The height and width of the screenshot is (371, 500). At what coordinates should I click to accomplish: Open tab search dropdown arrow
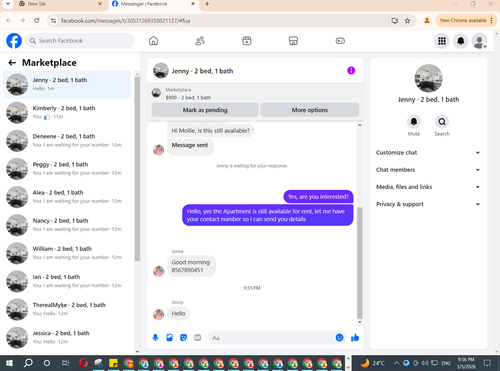point(8,4)
